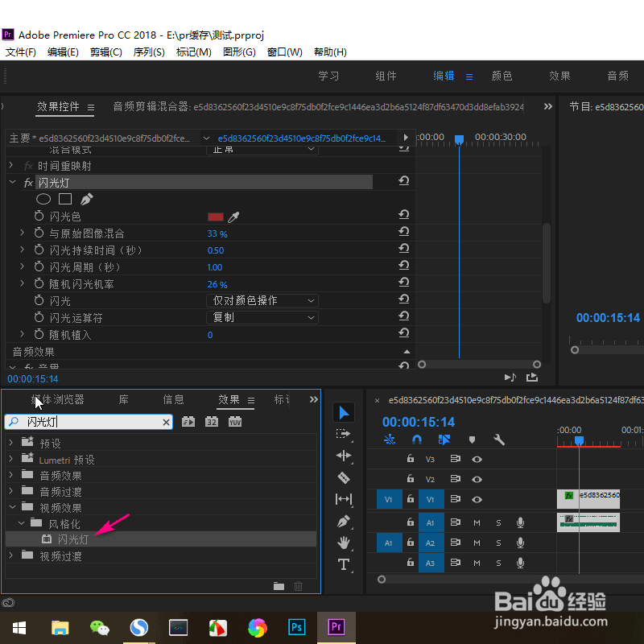
Task: Open the 窗口(W) menu
Action: 285,52
